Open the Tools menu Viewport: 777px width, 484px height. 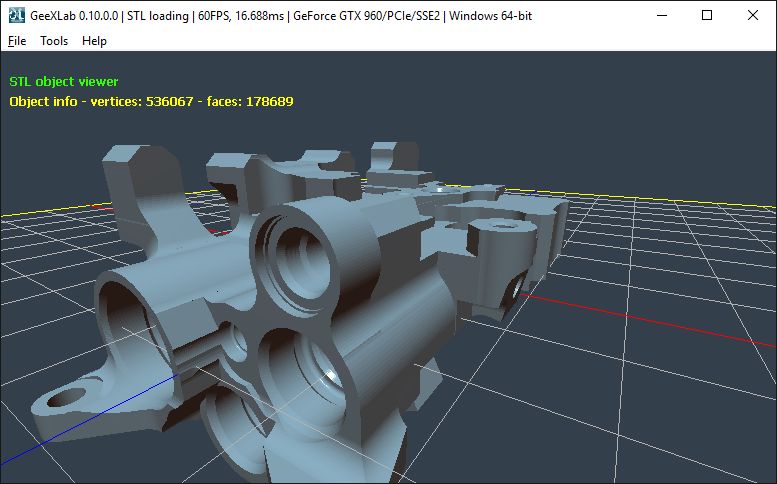tap(54, 41)
